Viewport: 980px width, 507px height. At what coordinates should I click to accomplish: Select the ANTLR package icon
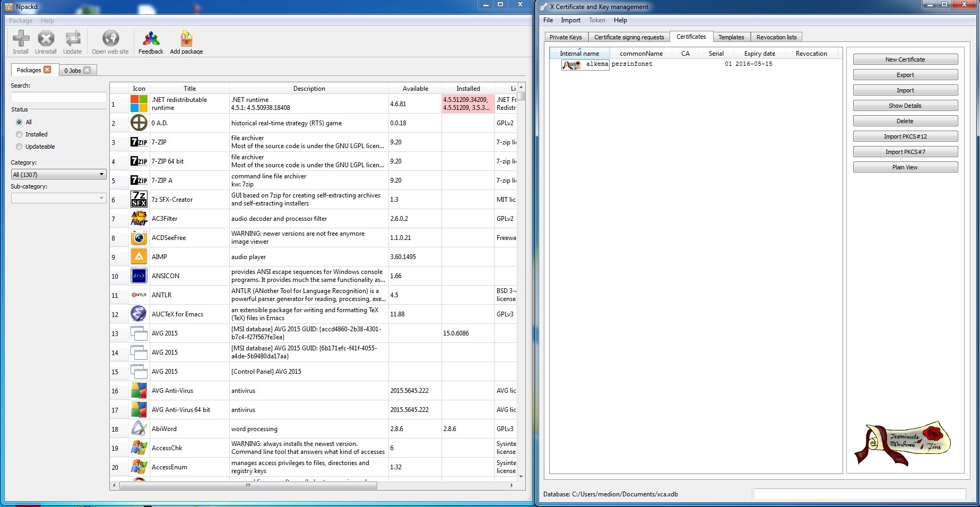pos(139,295)
